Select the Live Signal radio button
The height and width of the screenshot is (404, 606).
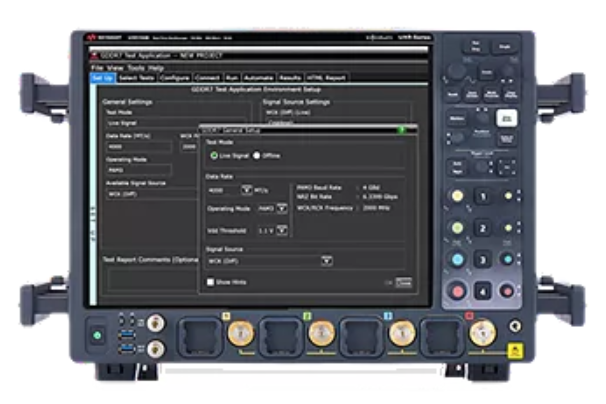[x=214, y=155]
